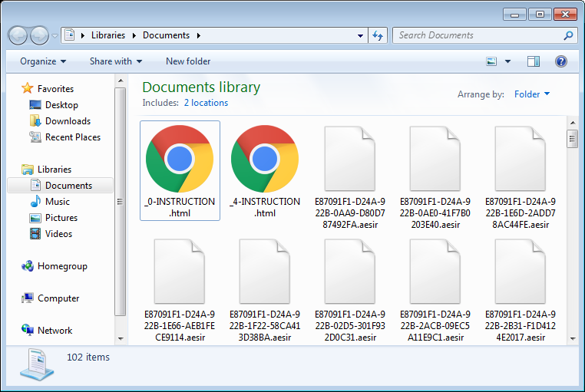Click the search magnifier icon
Viewport: 585px width, 392px height.
point(568,35)
